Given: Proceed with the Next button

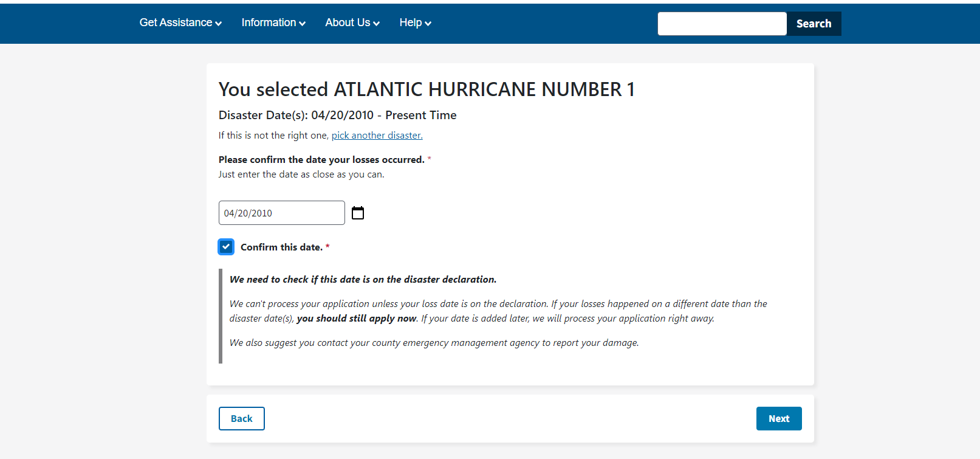Looking at the screenshot, I should (x=778, y=418).
